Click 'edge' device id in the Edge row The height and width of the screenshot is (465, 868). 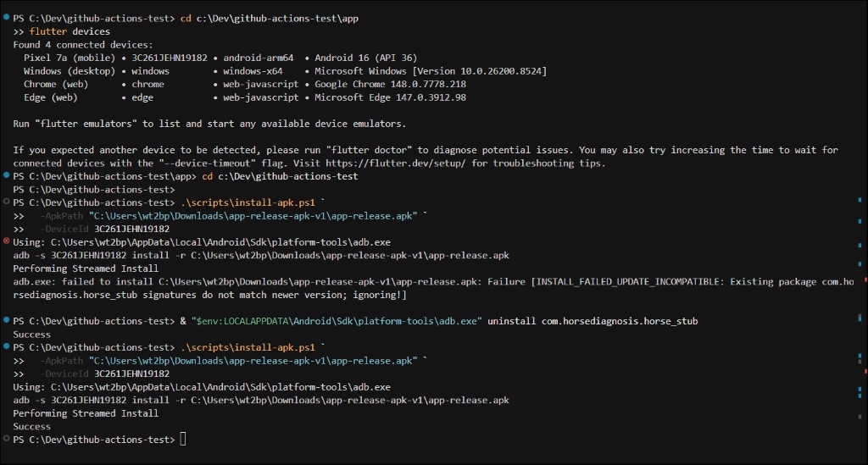[x=142, y=97]
